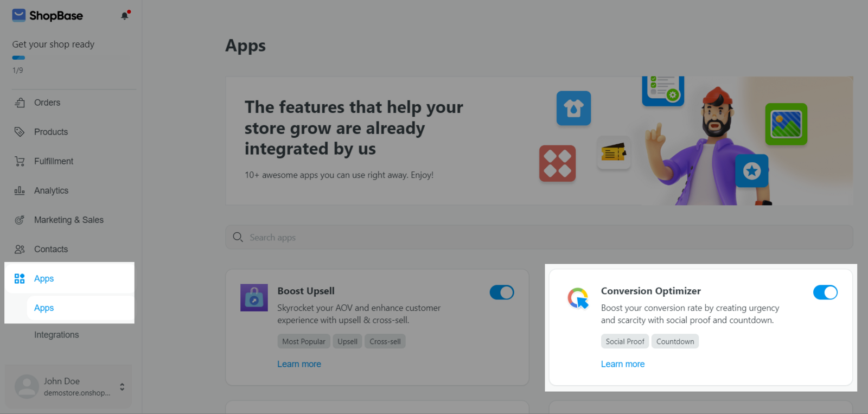Click the blue star banner icon
The height and width of the screenshot is (414, 868).
click(x=752, y=171)
